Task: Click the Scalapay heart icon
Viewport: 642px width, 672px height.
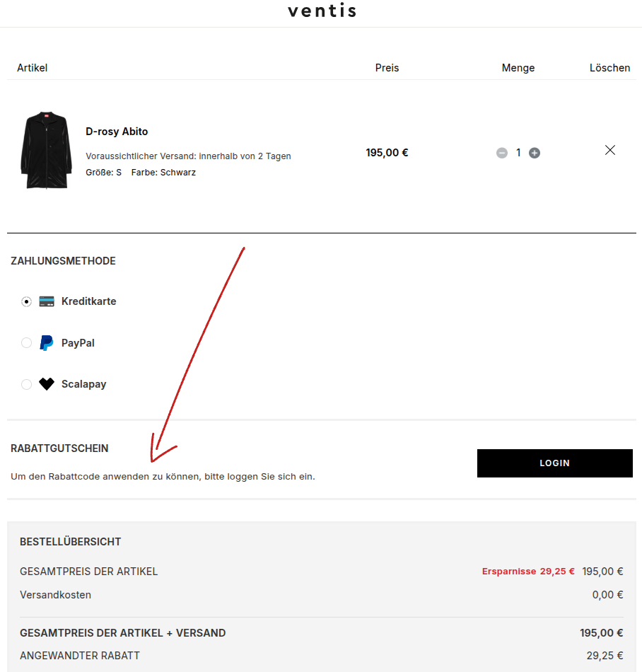Action: click(x=47, y=384)
